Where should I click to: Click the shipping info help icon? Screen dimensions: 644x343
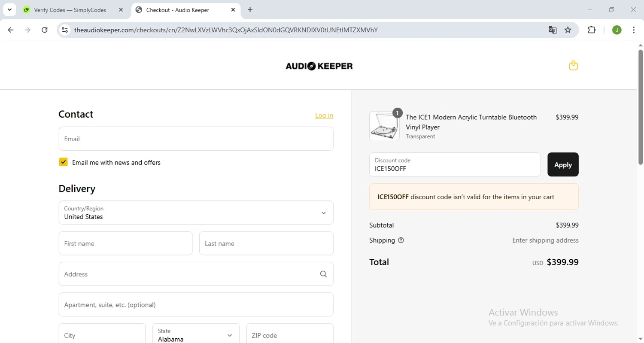[401, 240]
